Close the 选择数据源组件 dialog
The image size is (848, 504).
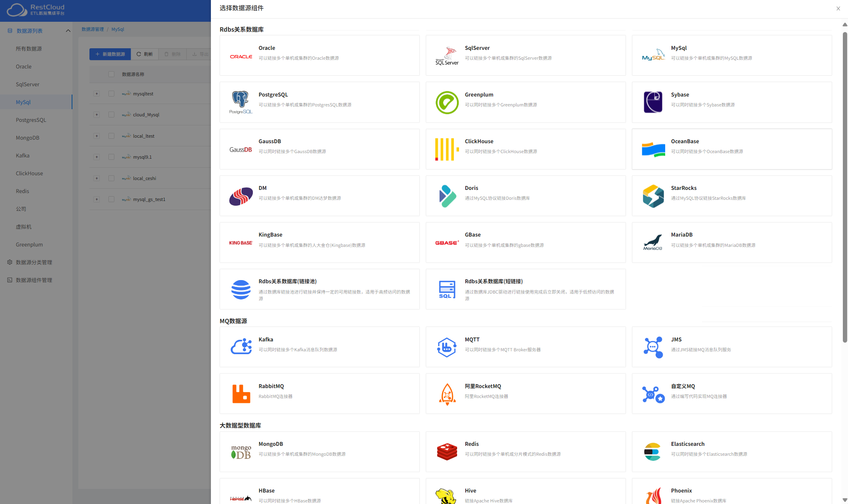pos(838,8)
